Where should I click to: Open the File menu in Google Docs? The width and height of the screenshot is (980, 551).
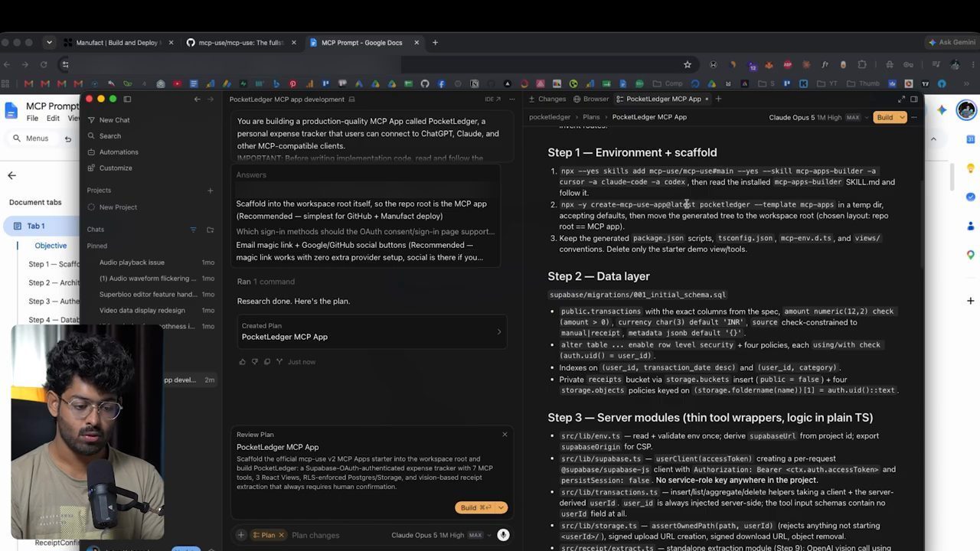pyautogui.click(x=32, y=119)
